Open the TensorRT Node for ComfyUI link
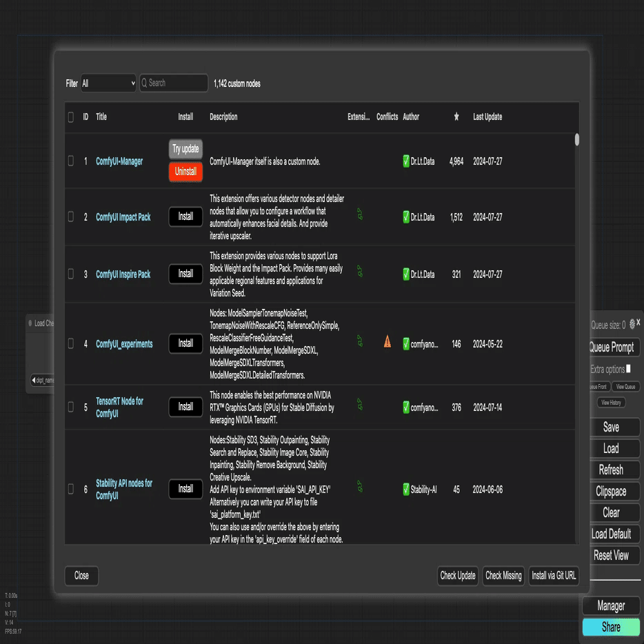The image size is (644, 644). (119, 407)
